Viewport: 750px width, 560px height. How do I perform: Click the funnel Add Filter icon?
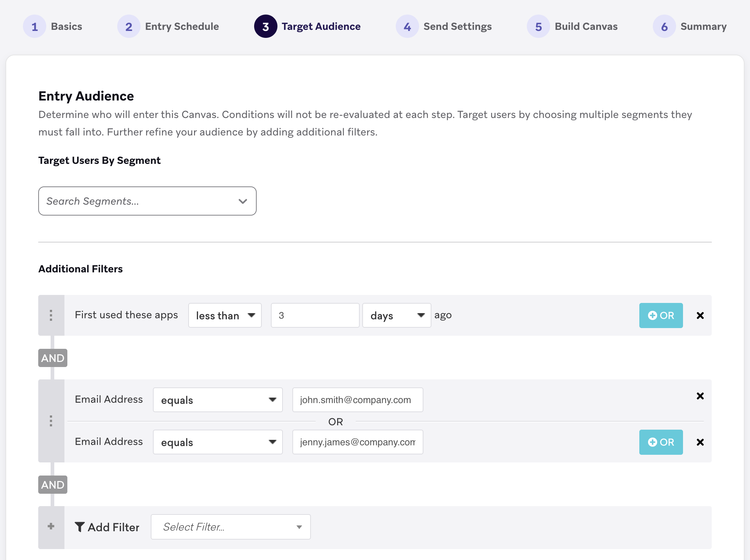click(x=79, y=527)
